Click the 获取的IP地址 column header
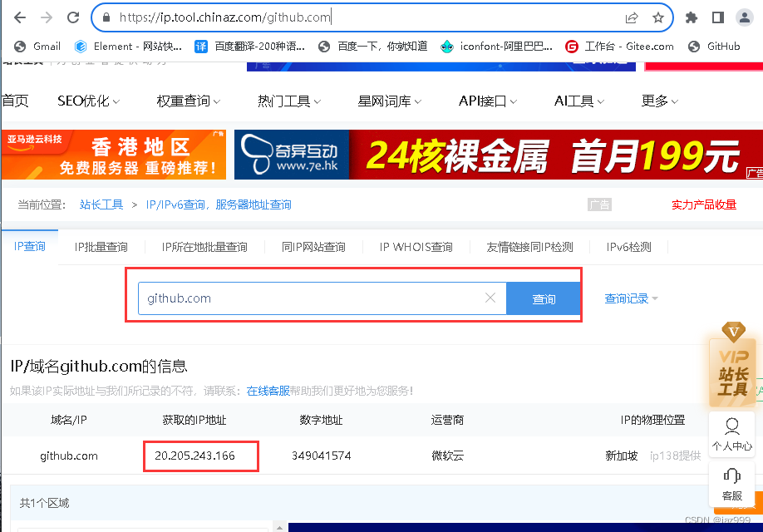763x532 pixels. click(x=194, y=420)
